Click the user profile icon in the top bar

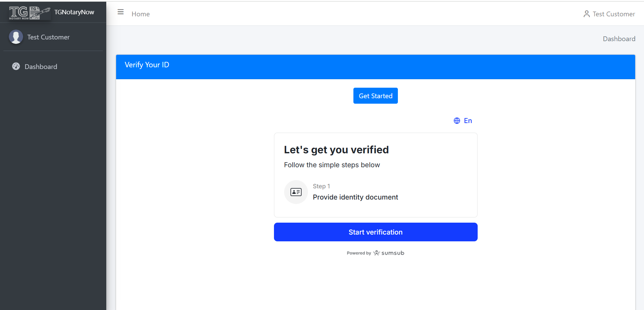(586, 14)
